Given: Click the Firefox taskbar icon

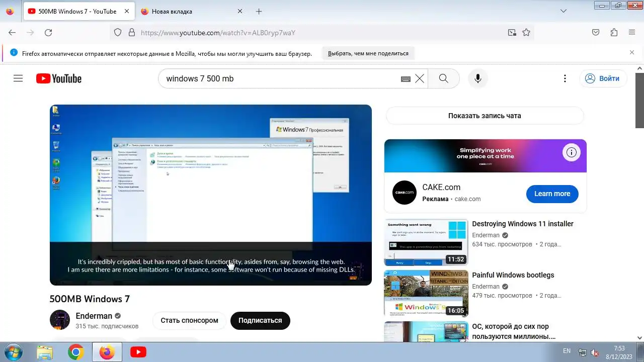Looking at the screenshot, I should coord(107,352).
